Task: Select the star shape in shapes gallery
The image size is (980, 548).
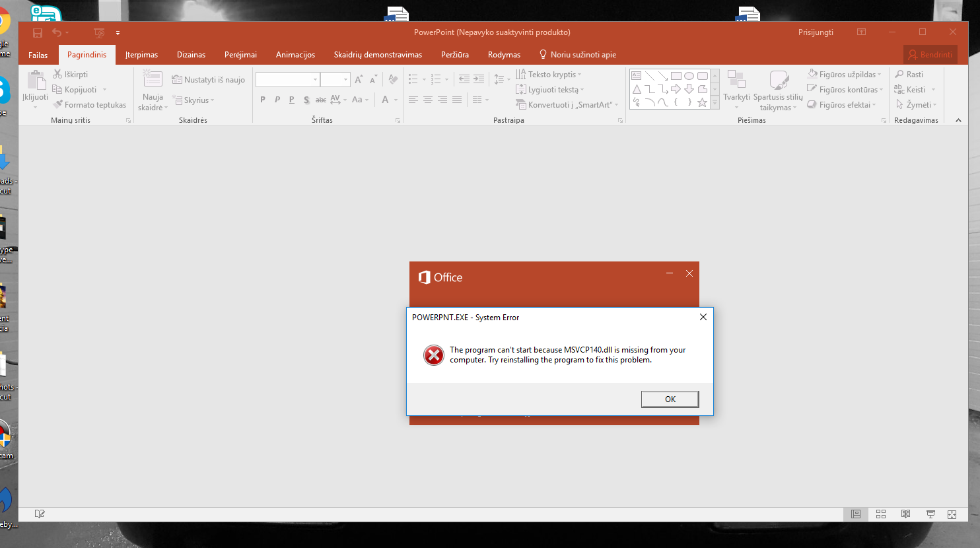Action: 702,102
